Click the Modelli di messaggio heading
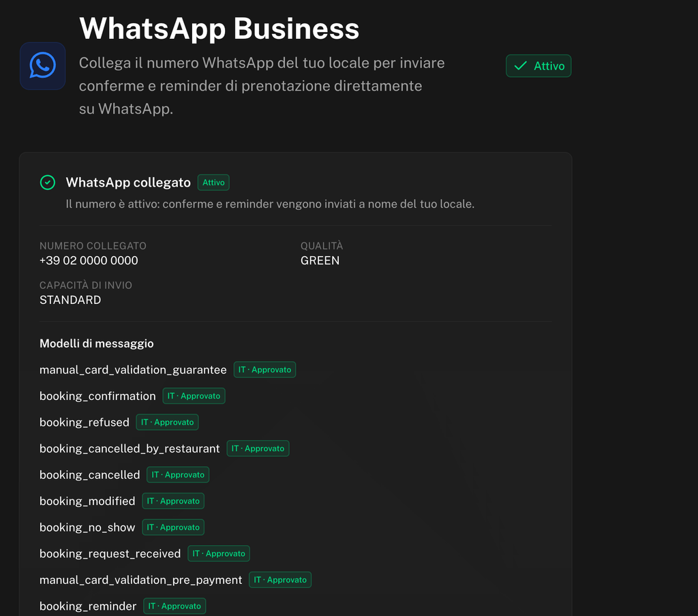698x616 pixels. pos(97,343)
